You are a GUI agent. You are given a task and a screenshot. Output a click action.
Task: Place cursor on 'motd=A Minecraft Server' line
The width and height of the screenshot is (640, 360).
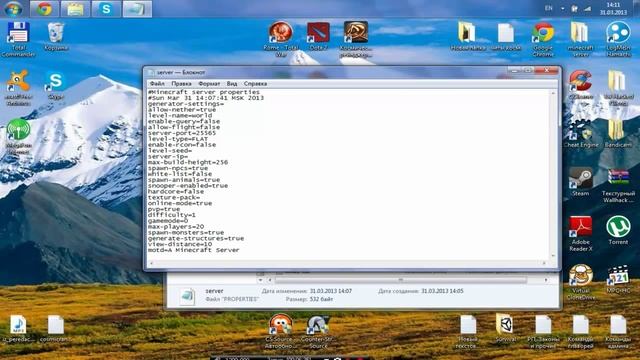[193, 250]
